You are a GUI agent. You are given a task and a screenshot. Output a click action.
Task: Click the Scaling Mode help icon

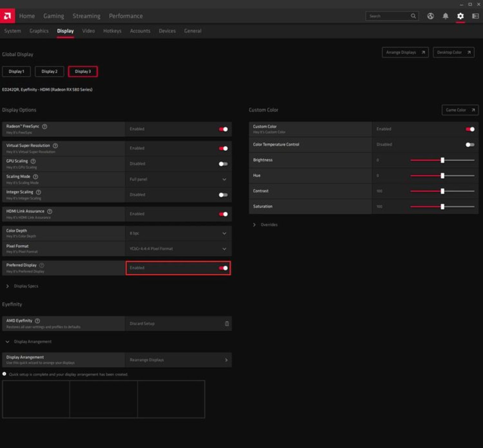tap(36, 177)
